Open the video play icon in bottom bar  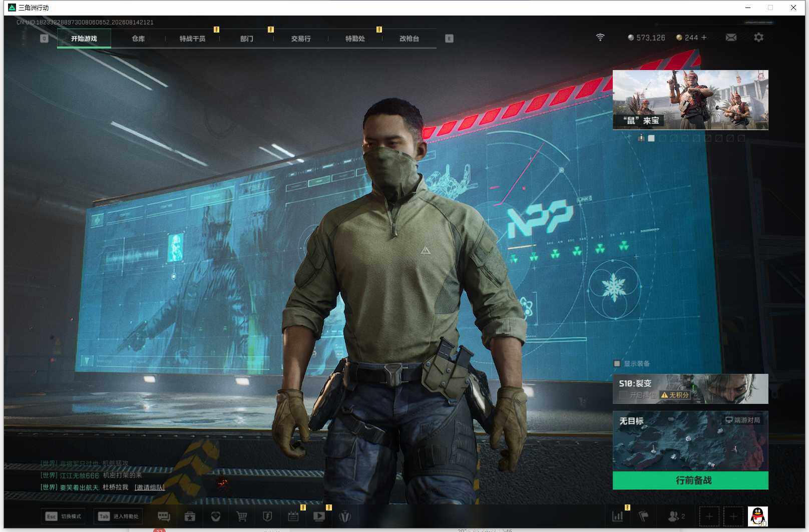point(319,516)
